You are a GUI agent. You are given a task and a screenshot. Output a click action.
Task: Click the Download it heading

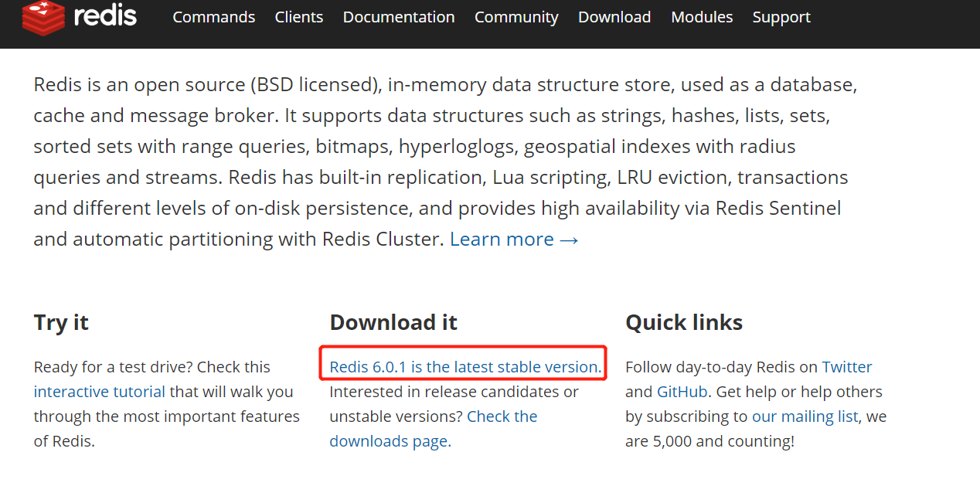[393, 322]
